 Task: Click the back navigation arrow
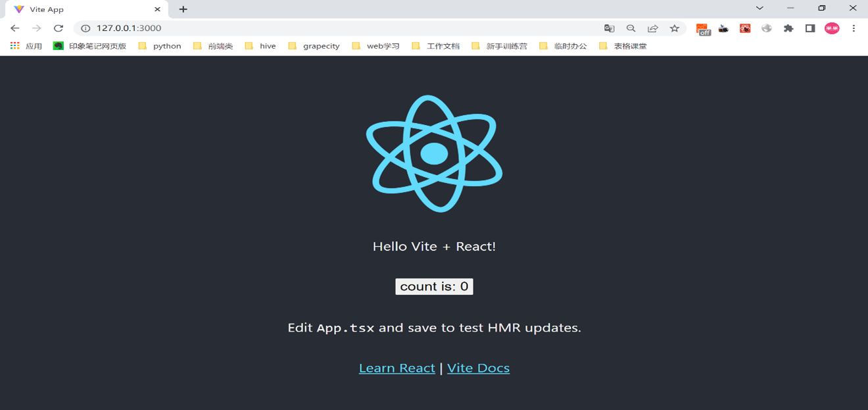click(14, 28)
